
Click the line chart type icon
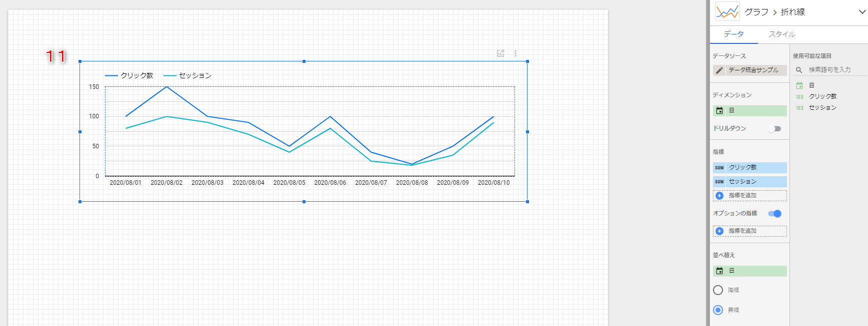(x=727, y=12)
